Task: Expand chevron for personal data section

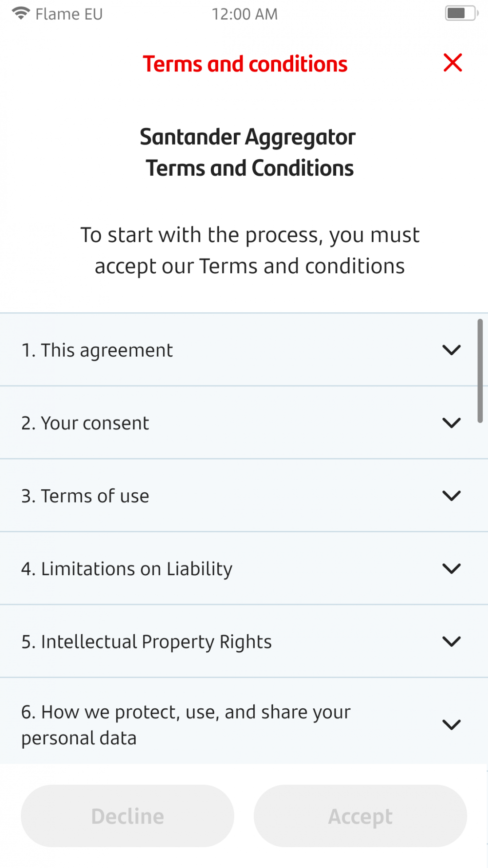Action: pos(452,725)
